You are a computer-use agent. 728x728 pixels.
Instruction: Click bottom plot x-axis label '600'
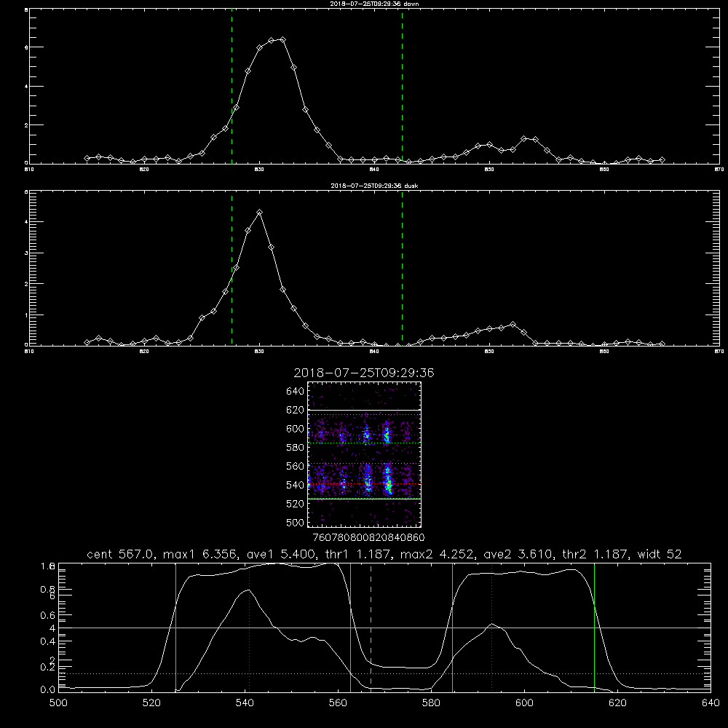pos(524,703)
